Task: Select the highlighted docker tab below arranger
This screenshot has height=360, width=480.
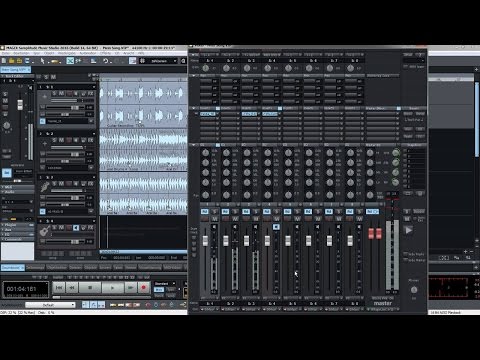Action: pyautogui.click(x=13, y=267)
